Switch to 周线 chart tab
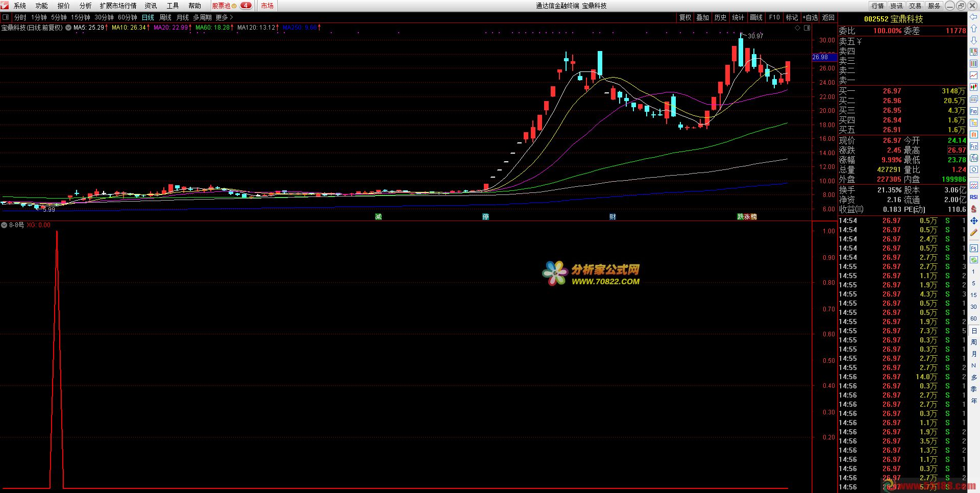980x493 pixels. point(165,17)
